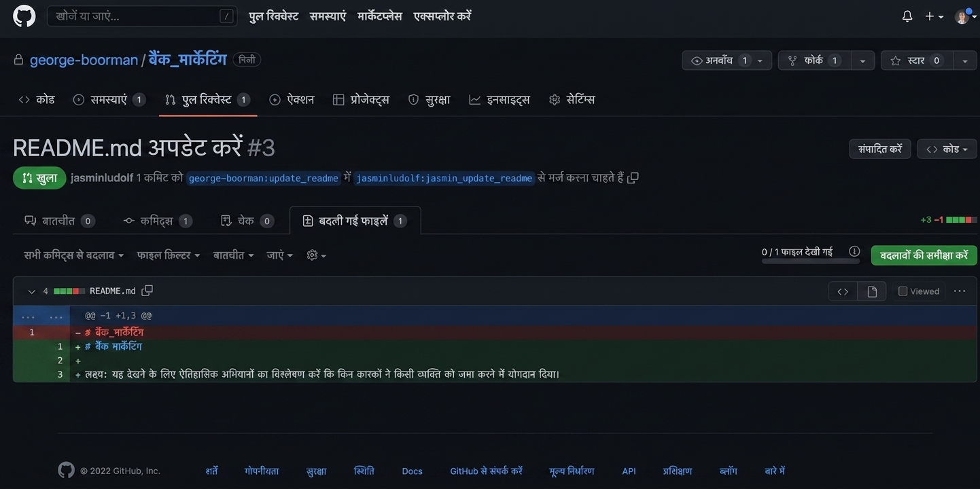This screenshot has height=489, width=980.
Task: Switch to the समस्याएं repository tab
Action: tap(109, 99)
